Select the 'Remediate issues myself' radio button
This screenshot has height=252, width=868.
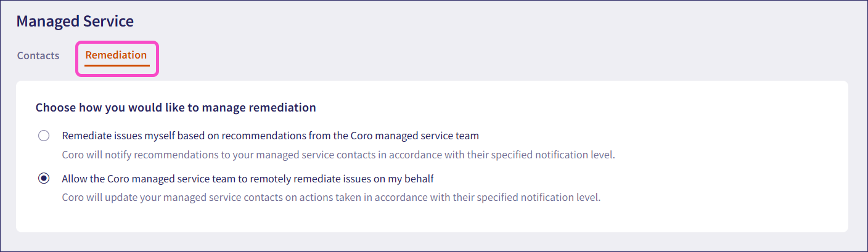click(44, 136)
